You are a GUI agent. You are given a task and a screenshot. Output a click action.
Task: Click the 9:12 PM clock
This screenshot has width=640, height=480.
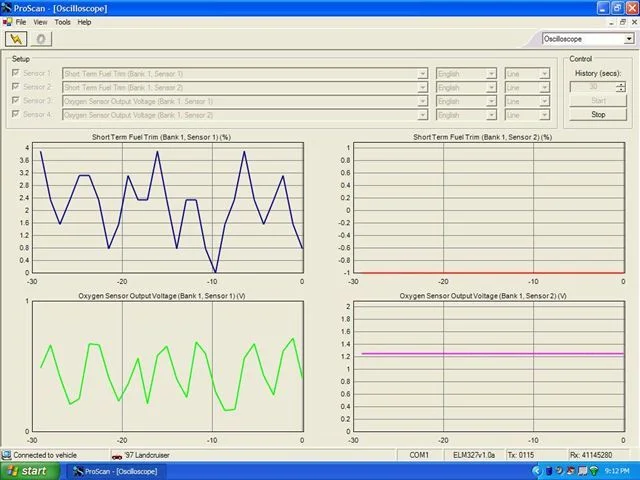pyautogui.click(x=617, y=471)
